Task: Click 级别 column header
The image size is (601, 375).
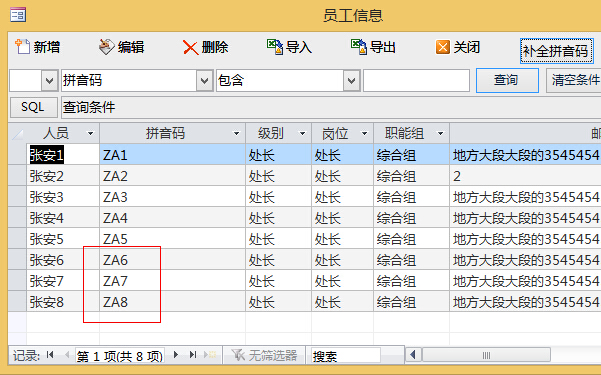Action: (279, 133)
